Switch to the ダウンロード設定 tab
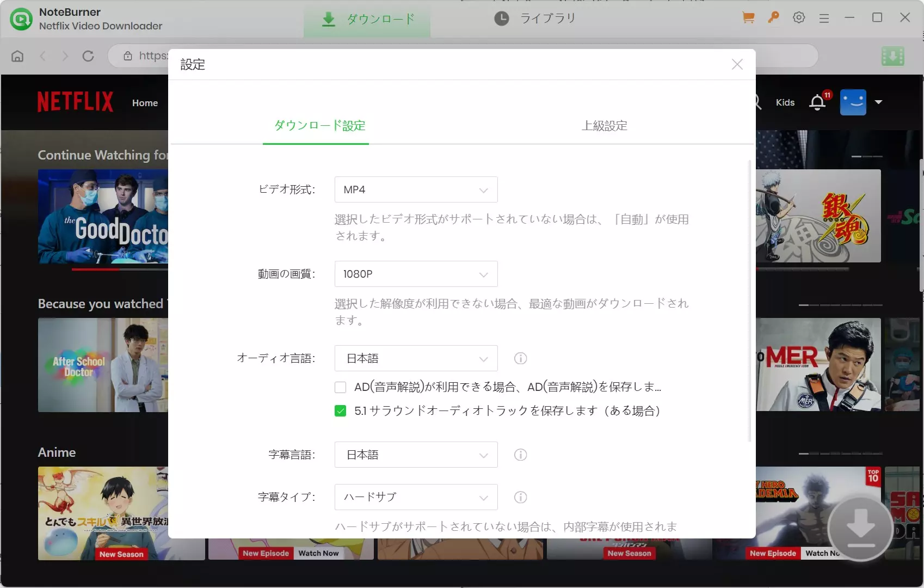 [x=319, y=126]
